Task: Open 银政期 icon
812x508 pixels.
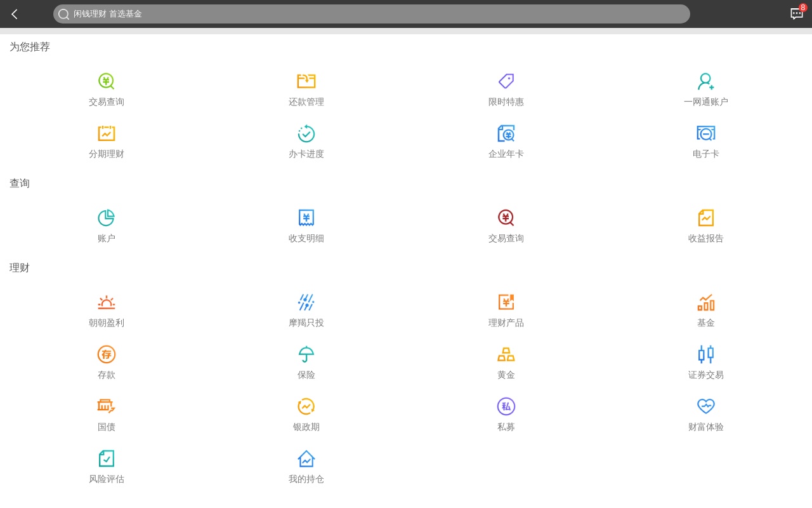Action: 306,406
